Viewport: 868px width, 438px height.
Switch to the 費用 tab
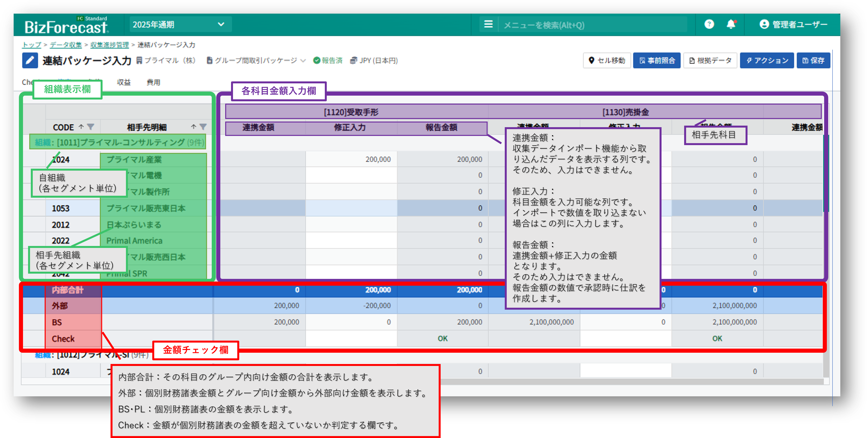153,82
